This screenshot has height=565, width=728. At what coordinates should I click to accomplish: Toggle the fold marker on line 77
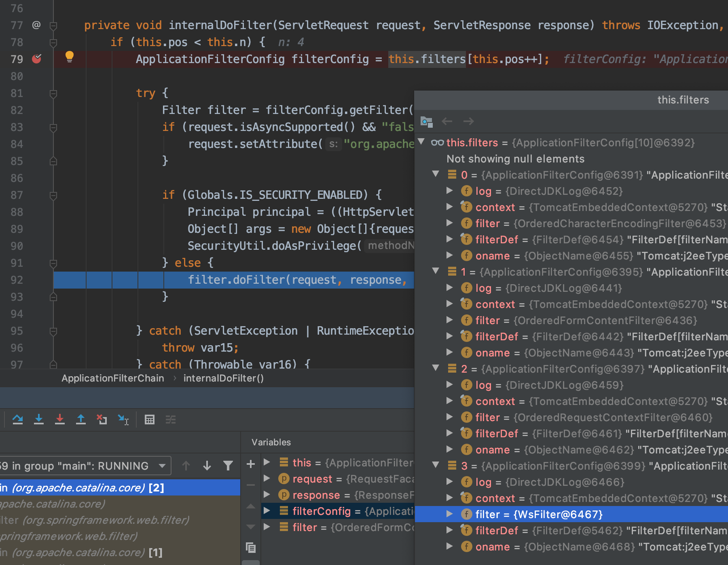click(53, 26)
